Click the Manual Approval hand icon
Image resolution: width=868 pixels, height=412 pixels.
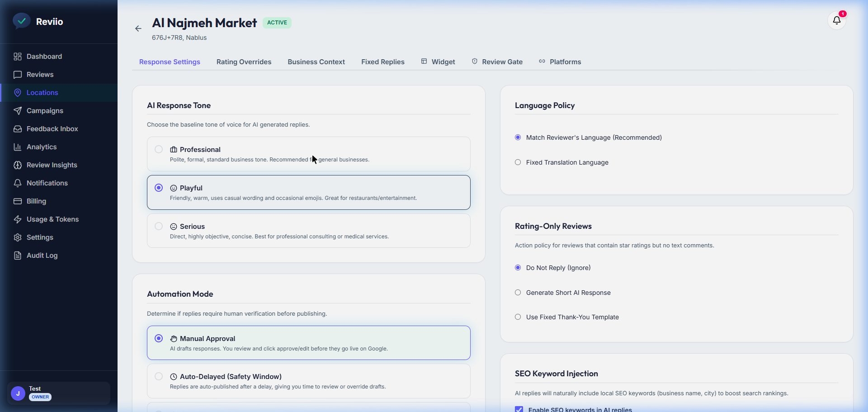click(174, 339)
